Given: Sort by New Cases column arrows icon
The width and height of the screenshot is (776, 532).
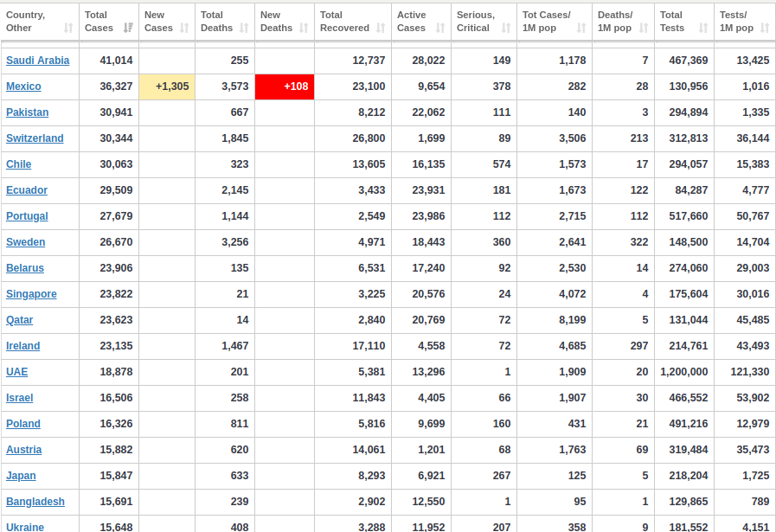Looking at the screenshot, I should [x=184, y=29].
